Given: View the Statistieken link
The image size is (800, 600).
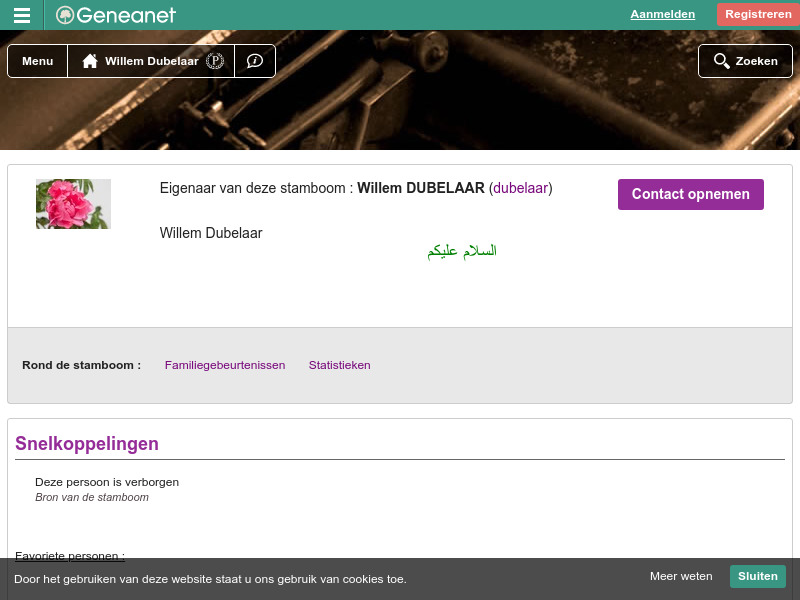Looking at the screenshot, I should tap(339, 365).
